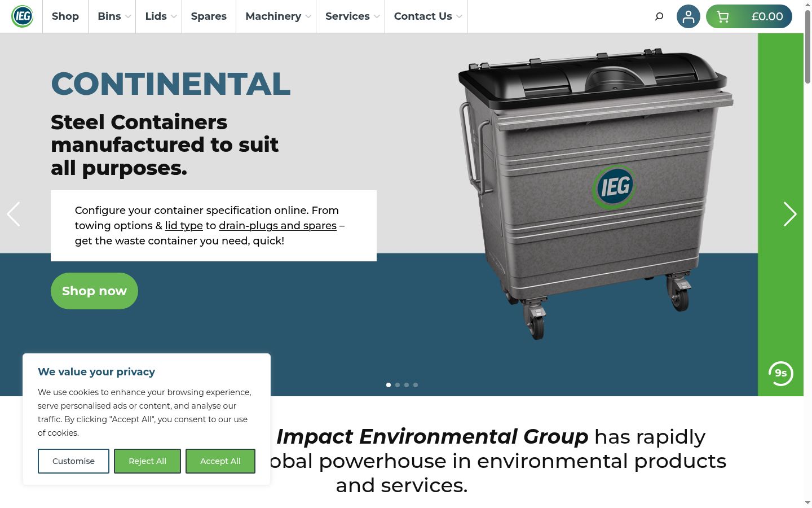The image size is (812, 508).
Task: Click the 9s slide timer icon
Action: click(781, 373)
